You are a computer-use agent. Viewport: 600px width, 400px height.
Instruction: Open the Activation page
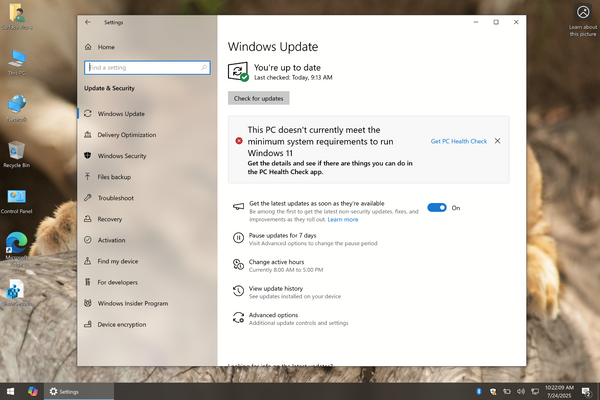(x=147, y=240)
